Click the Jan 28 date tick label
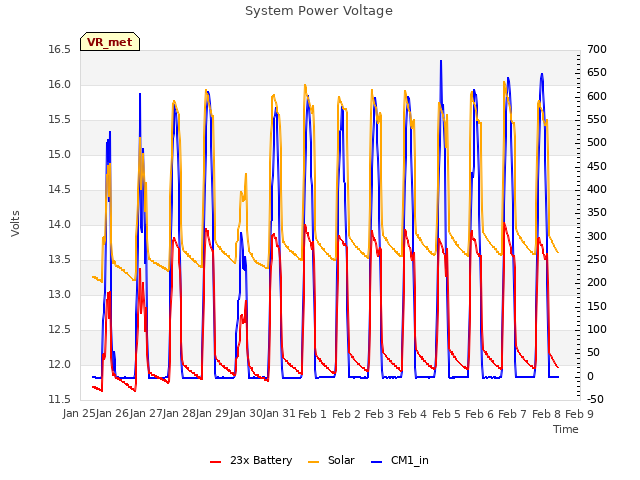The width and height of the screenshot is (640, 480). [x=179, y=413]
